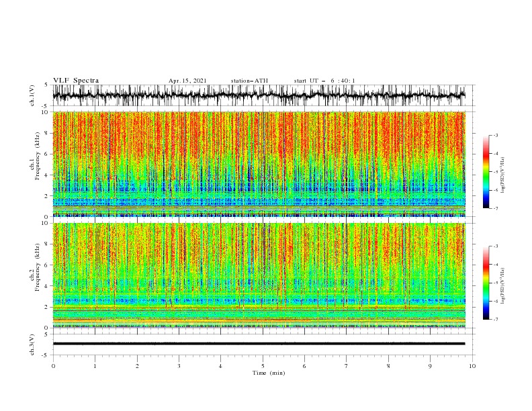Click the ch.1 voltage waveform trace
This screenshot has height=411, width=532.
pos(259,95)
